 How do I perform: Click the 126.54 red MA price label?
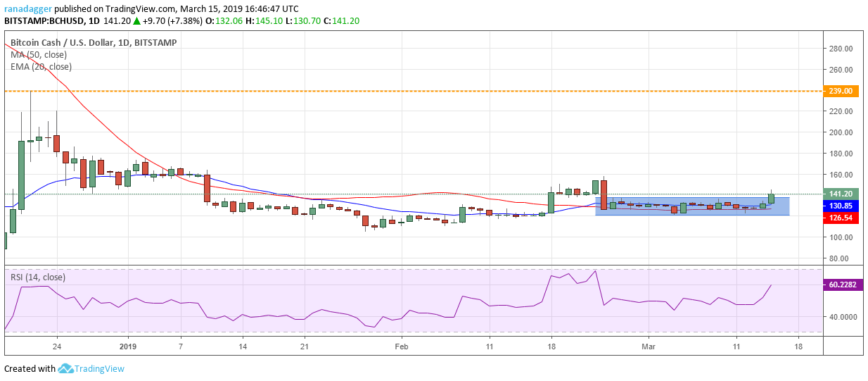tap(840, 218)
